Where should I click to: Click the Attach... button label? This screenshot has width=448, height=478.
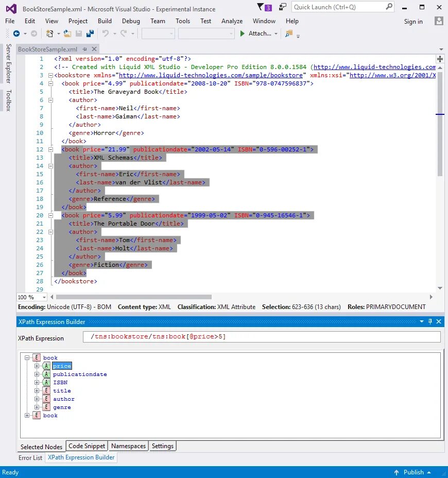pos(260,33)
